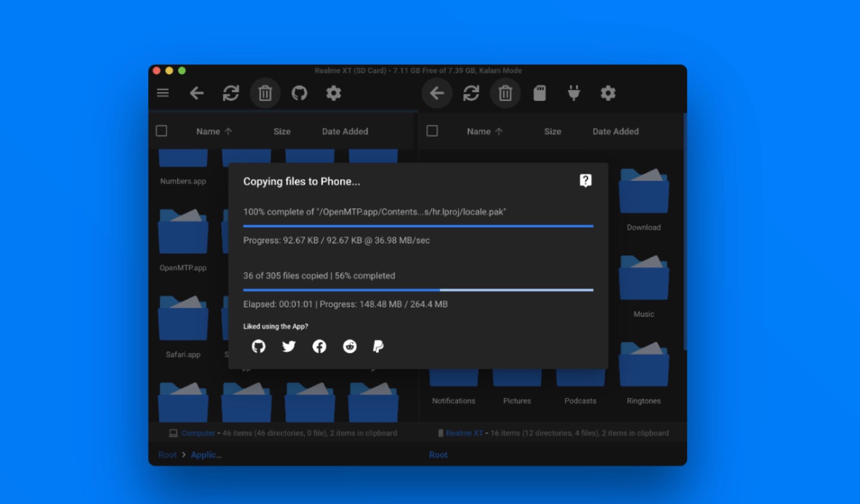Click Root breadcrumb in right pane
The width and height of the screenshot is (860, 504).
438,454
